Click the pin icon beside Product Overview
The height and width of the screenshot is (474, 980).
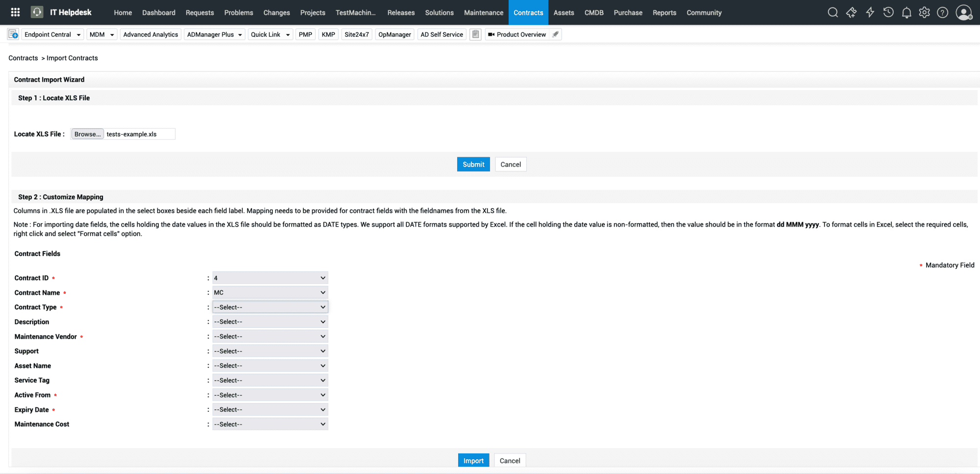[555, 34]
